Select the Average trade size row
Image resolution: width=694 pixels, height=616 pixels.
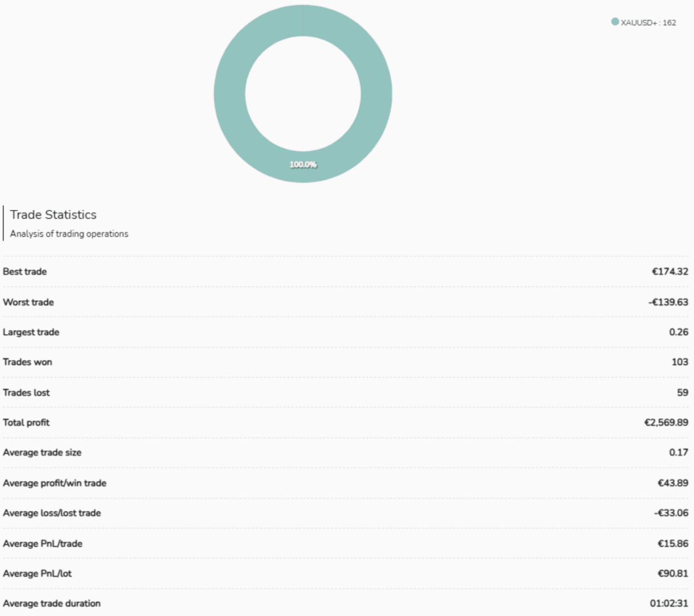point(347,452)
